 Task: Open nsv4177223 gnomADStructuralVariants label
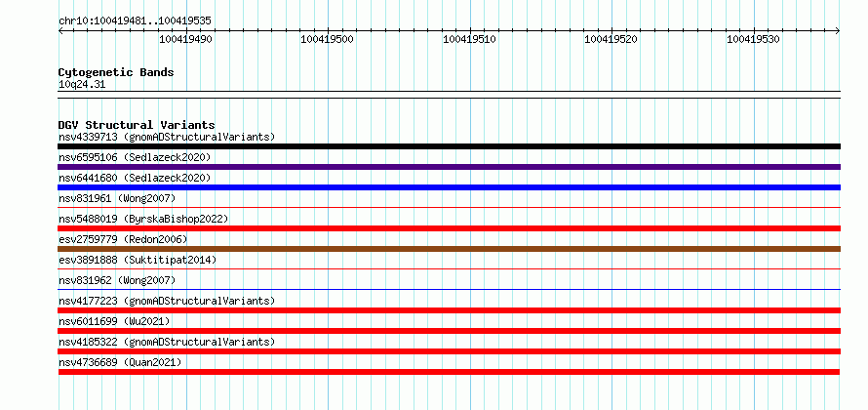[x=167, y=301]
